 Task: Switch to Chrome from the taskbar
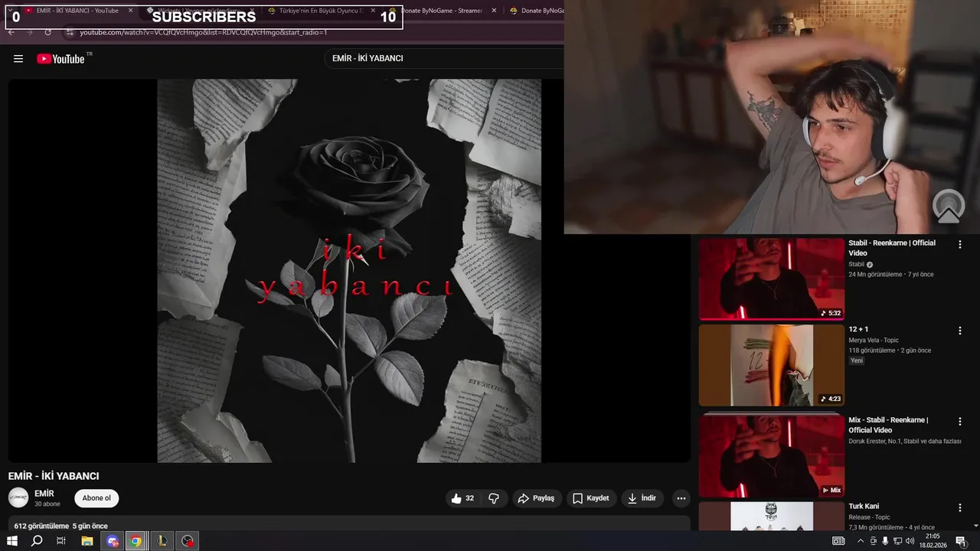[136, 541]
